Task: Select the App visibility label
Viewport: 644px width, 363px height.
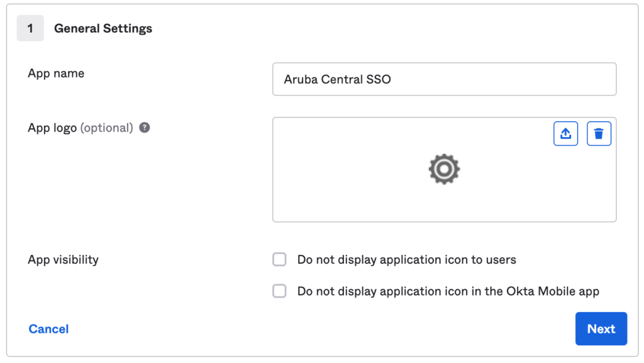Action: click(x=64, y=259)
